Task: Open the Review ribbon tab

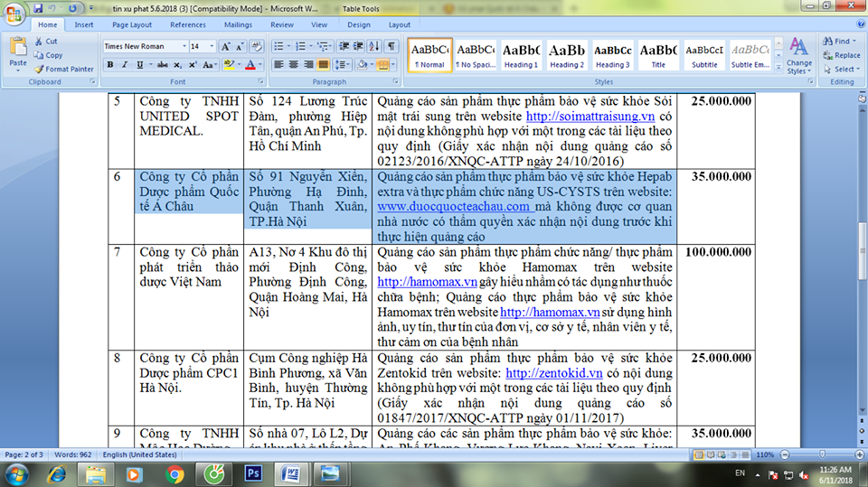Action: (x=281, y=25)
